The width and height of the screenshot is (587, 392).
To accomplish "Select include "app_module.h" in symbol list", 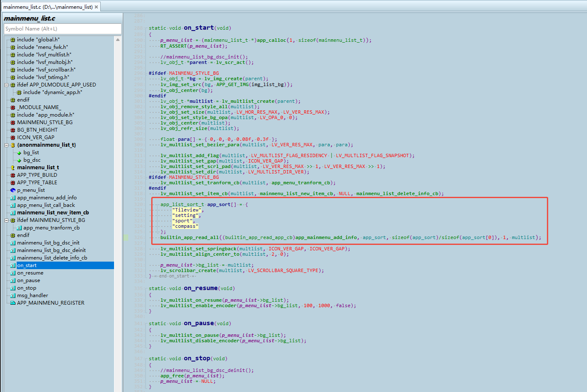I will click(46, 115).
